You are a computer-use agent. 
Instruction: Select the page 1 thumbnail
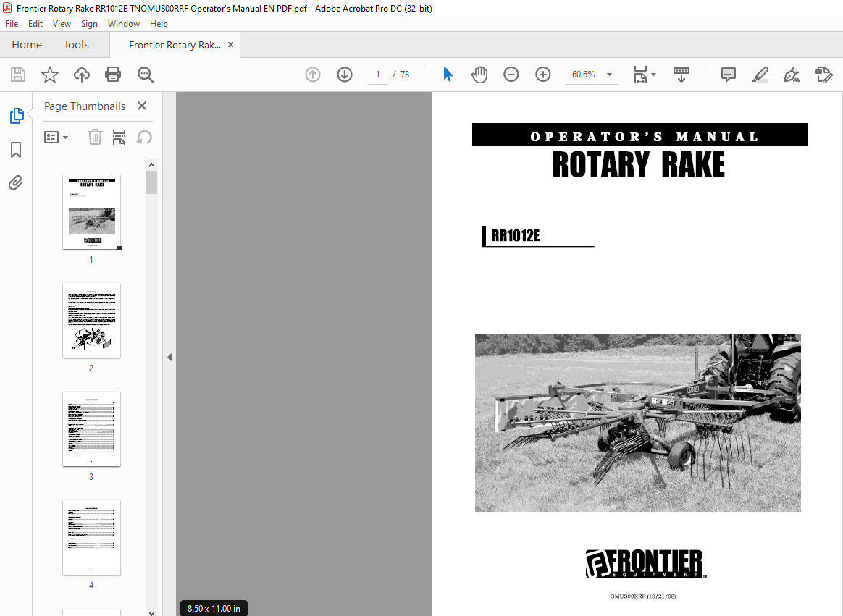coord(91,212)
